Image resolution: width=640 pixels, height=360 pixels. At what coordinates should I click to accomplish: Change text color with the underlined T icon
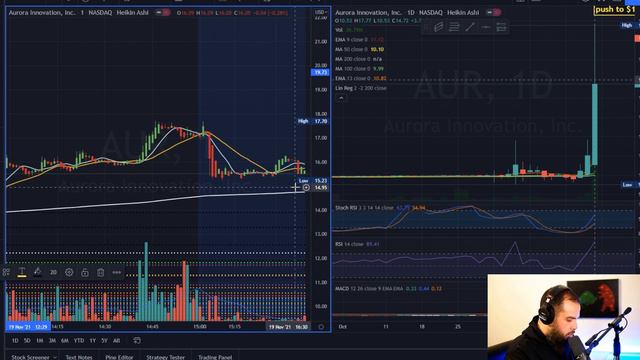(22, 272)
